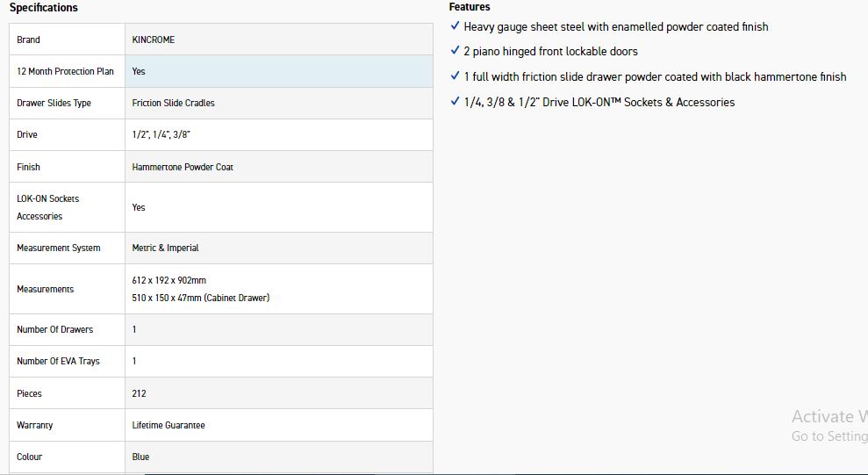Select the Metric & Imperial value
Viewport: 868px width, 475px height.
(x=165, y=248)
